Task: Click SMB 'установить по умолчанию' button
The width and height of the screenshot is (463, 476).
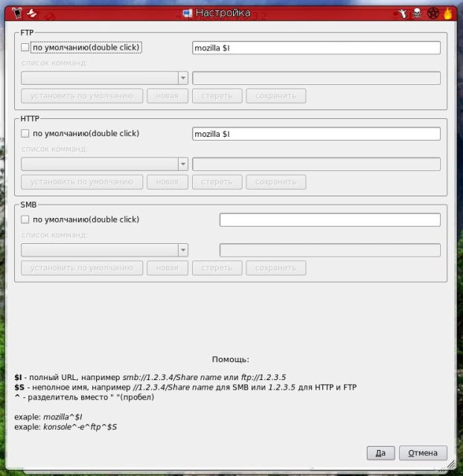Action: [x=82, y=268]
